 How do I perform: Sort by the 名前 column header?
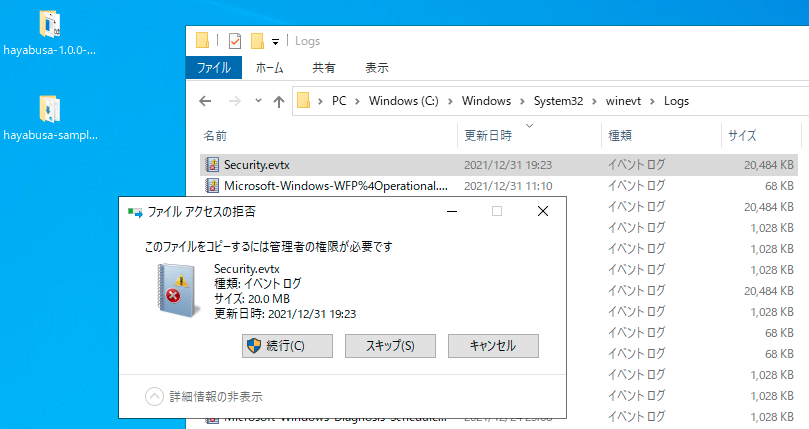[328, 136]
